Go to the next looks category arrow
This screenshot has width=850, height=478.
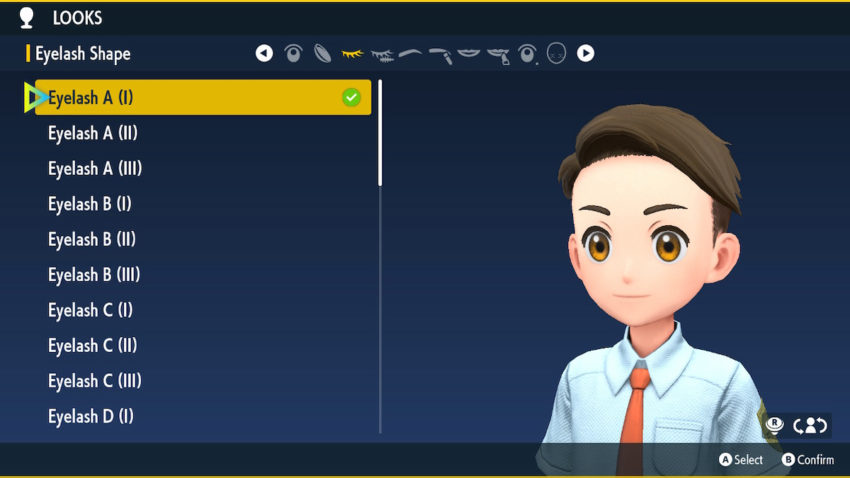pos(585,53)
